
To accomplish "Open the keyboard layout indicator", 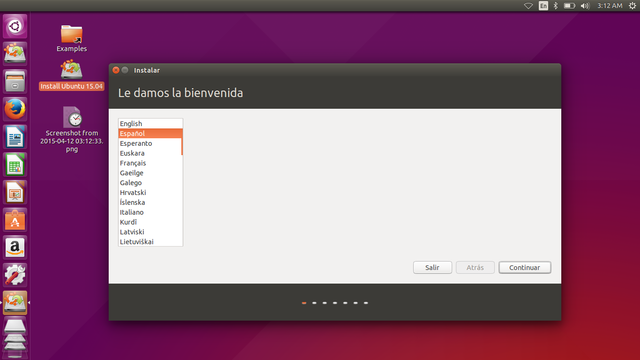I will pyautogui.click(x=543, y=6).
